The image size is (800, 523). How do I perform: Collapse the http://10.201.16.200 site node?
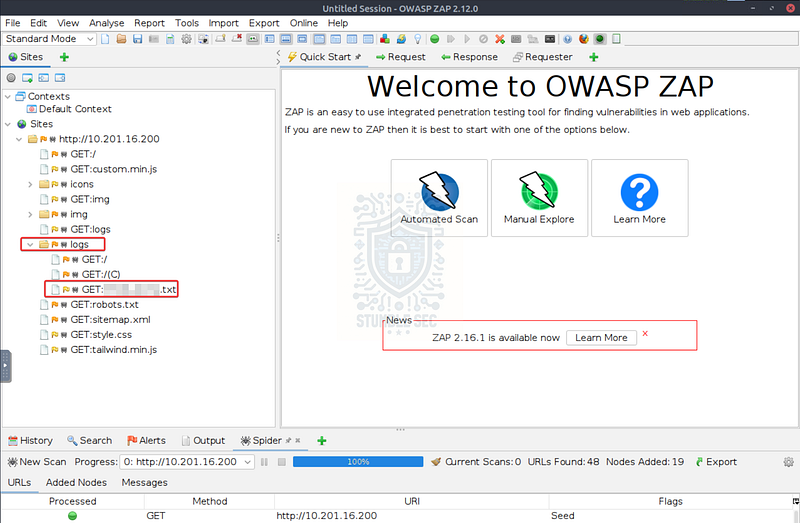coord(19,139)
